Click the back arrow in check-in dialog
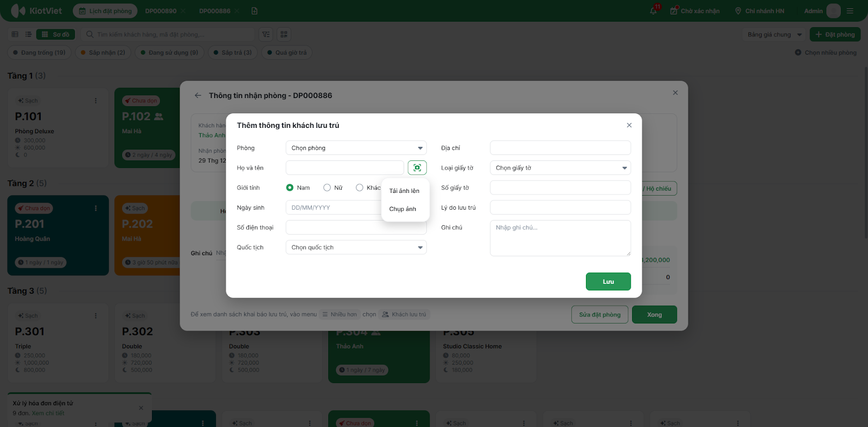Image resolution: width=868 pixels, height=427 pixels. pos(198,95)
